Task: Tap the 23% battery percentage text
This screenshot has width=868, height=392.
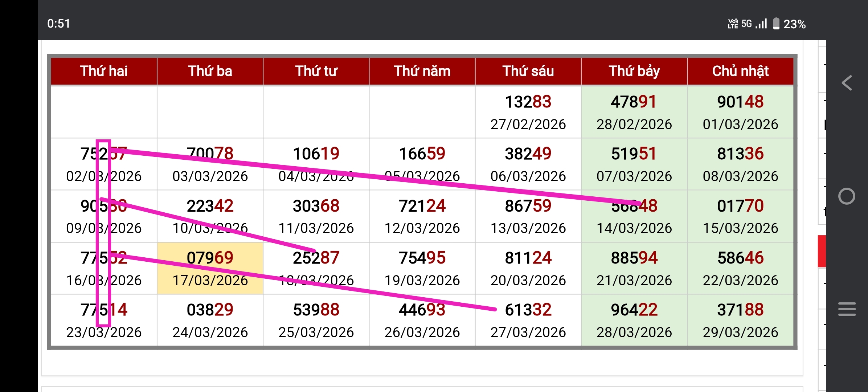Action: pyautogui.click(x=794, y=24)
